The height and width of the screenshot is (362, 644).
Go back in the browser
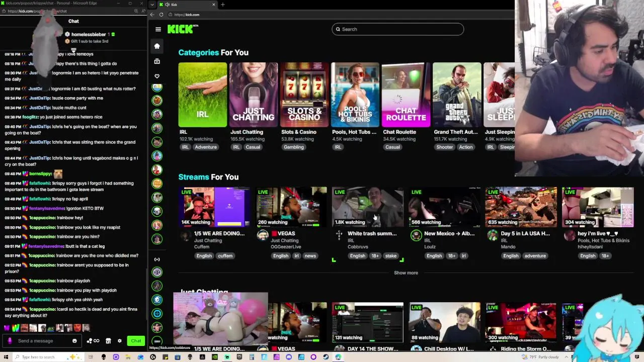pos(152,15)
